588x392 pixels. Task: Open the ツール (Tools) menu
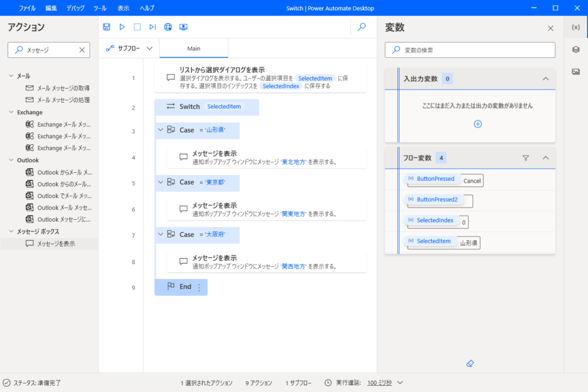tap(100, 8)
